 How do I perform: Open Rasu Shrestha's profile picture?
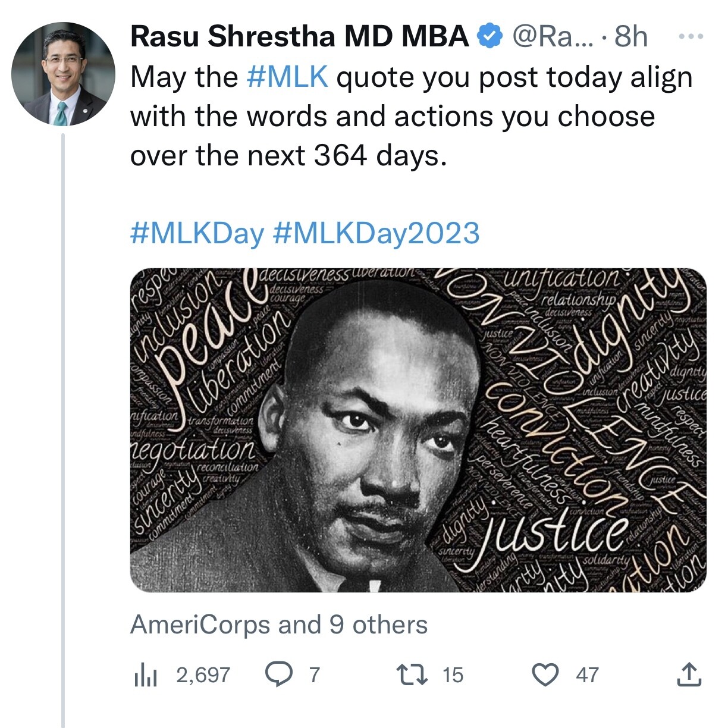coord(63,74)
